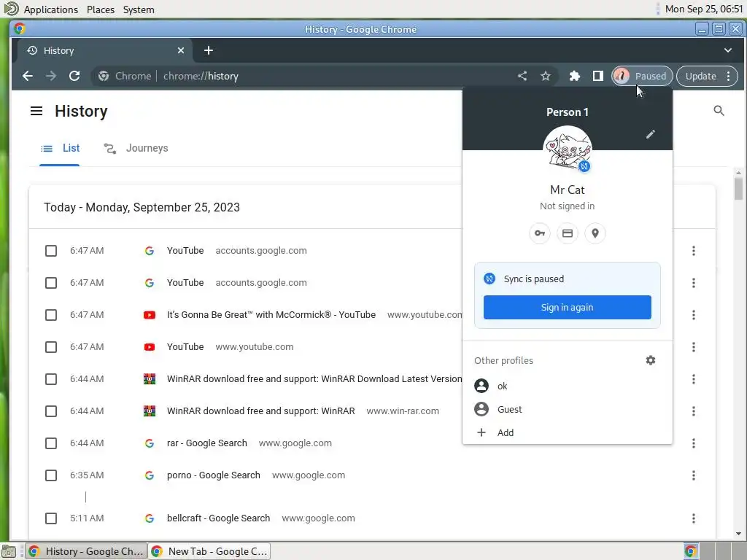
Task: Check the first YouTube accounts.google.com entry
Action: click(x=51, y=251)
